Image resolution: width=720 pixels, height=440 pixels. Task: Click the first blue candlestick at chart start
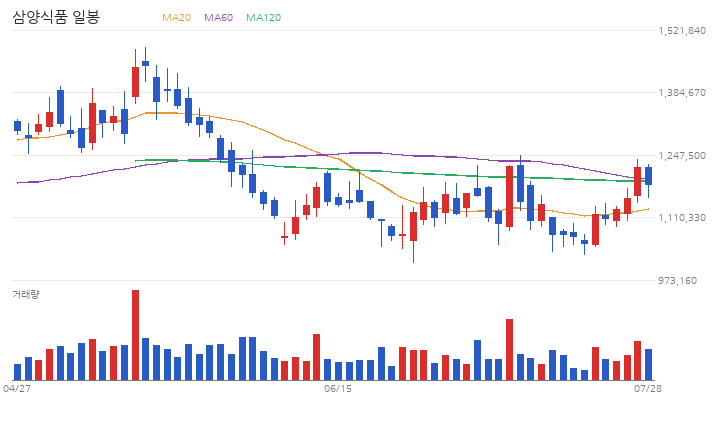pos(17,126)
